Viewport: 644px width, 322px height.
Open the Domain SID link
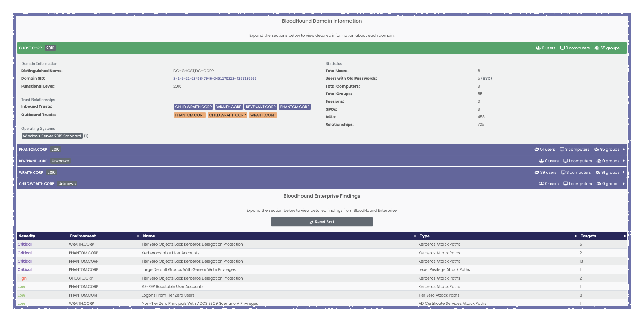coord(215,78)
